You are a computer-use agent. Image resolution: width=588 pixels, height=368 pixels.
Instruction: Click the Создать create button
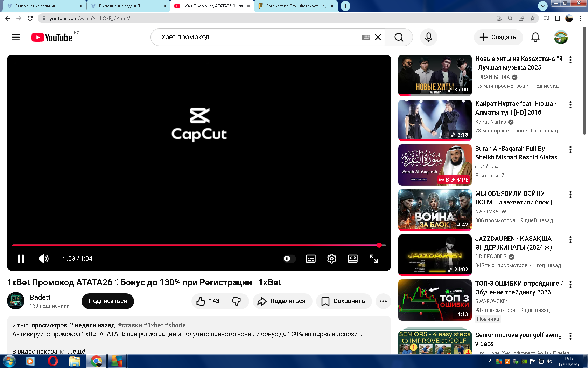[x=498, y=37]
